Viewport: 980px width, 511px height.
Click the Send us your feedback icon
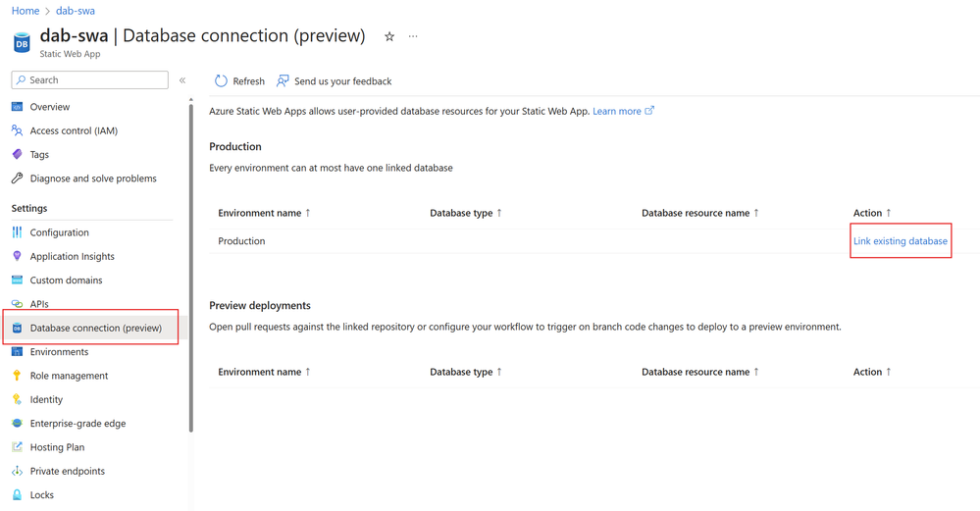point(283,81)
